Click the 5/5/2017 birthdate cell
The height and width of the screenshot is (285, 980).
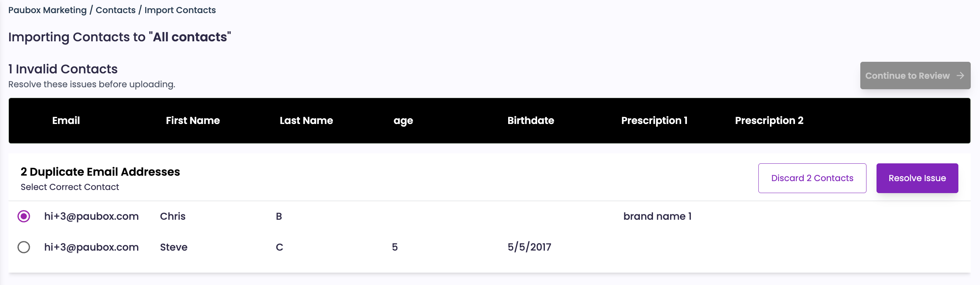[529, 247]
